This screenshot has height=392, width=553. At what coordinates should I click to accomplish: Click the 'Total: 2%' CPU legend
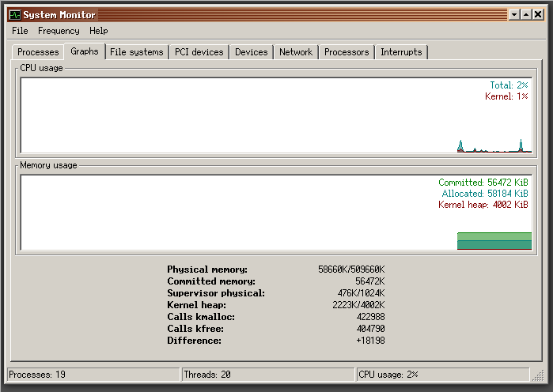509,85
